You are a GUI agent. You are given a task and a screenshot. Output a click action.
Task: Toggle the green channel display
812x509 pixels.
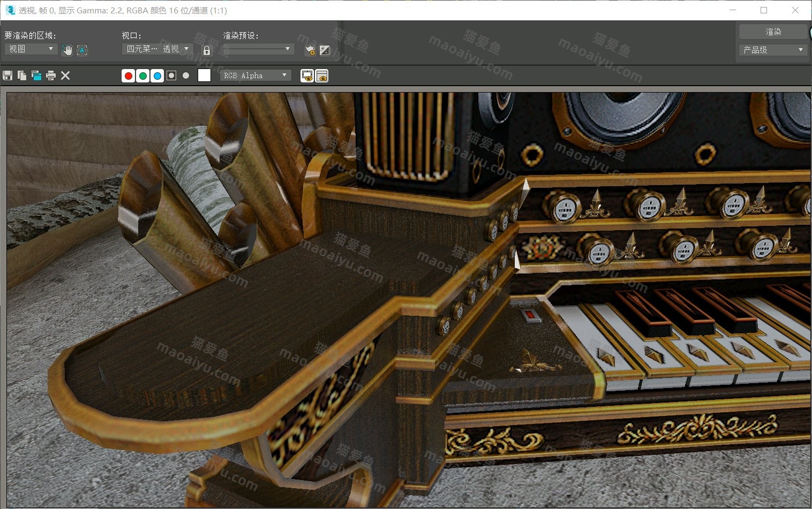[143, 76]
